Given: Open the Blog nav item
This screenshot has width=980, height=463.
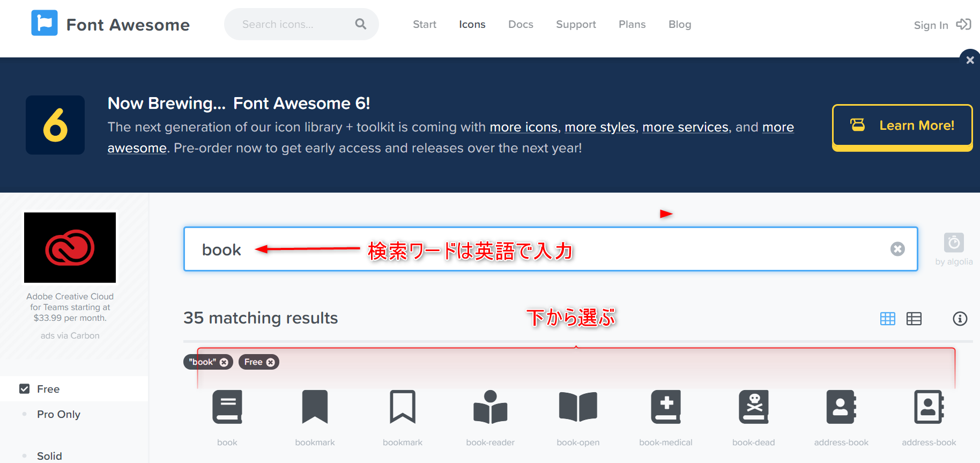Looking at the screenshot, I should click(x=680, y=24).
